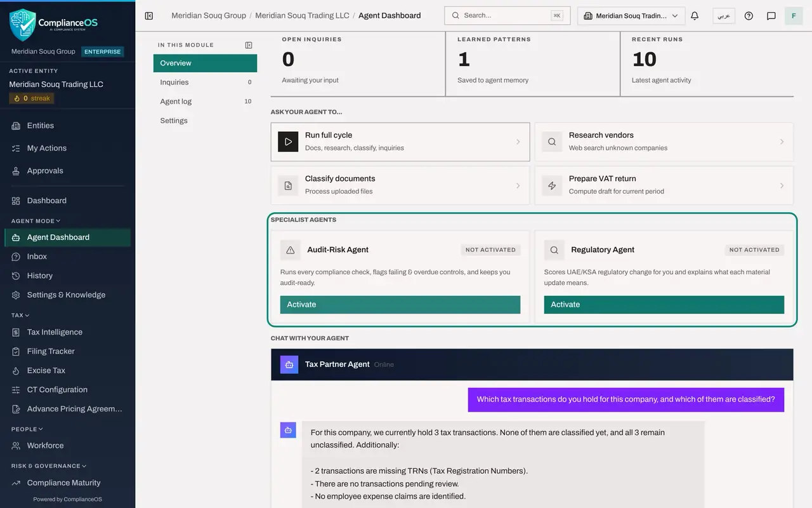Activate the Regulatory Agent

point(664,305)
